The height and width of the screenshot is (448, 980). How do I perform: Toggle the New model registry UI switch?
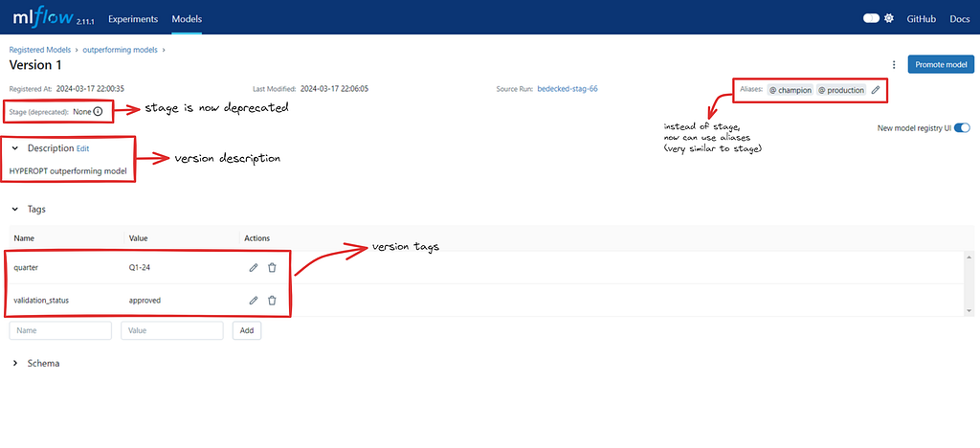[x=963, y=128]
